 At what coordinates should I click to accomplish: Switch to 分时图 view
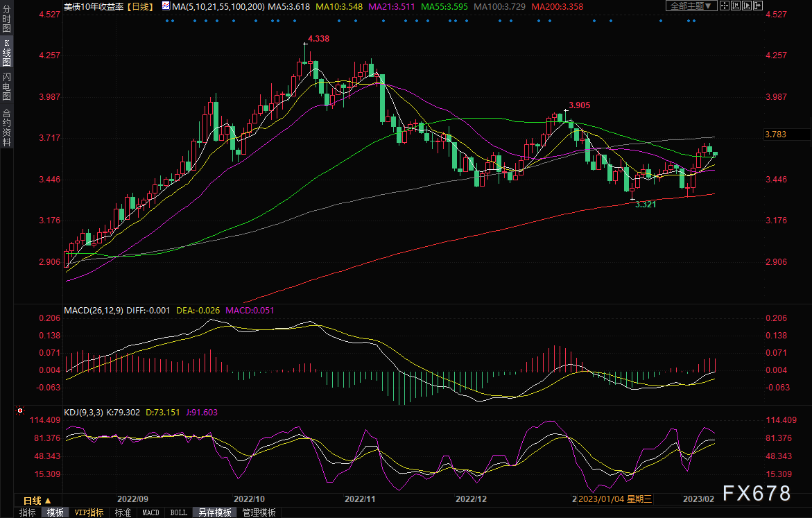coord(7,19)
